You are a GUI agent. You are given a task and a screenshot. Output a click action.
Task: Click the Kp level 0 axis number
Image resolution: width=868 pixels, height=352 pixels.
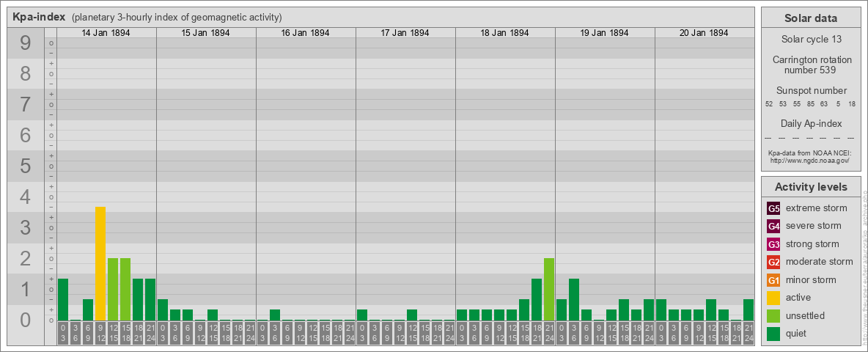[26, 320]
